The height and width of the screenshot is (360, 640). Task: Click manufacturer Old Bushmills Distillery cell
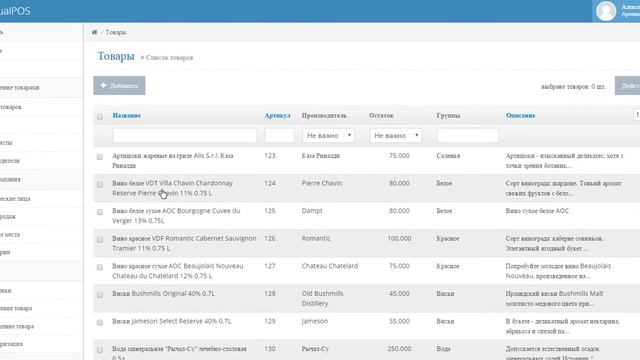coord(322,298)
